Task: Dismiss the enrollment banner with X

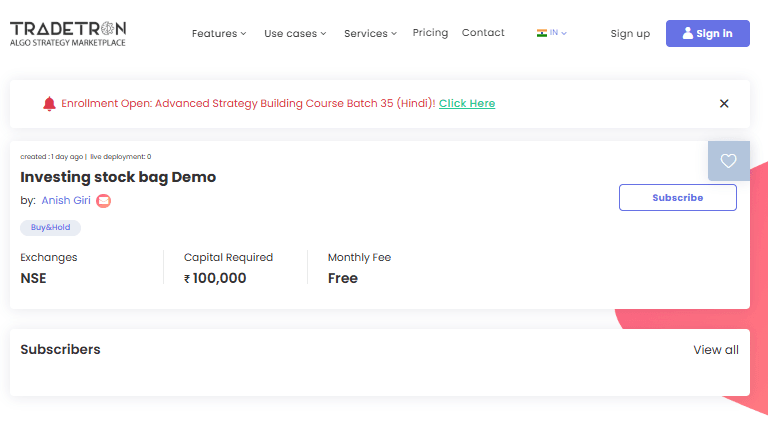Action: click(x=724, y=104)
